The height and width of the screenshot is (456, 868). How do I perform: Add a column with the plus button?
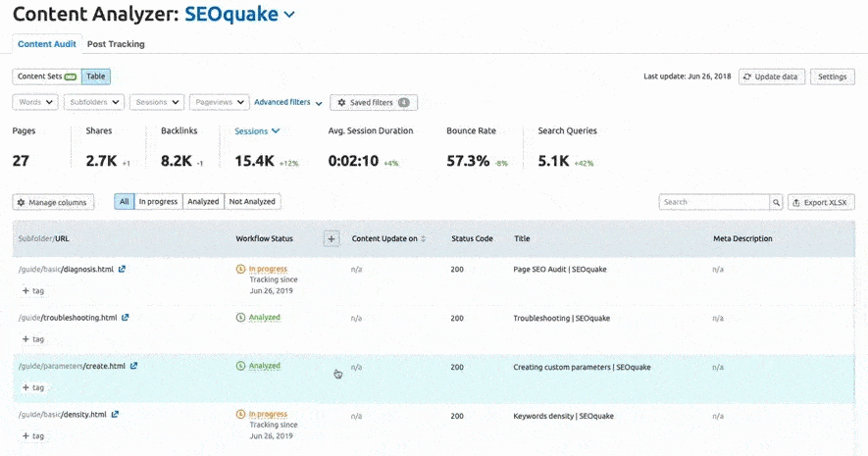coord(332,239)
